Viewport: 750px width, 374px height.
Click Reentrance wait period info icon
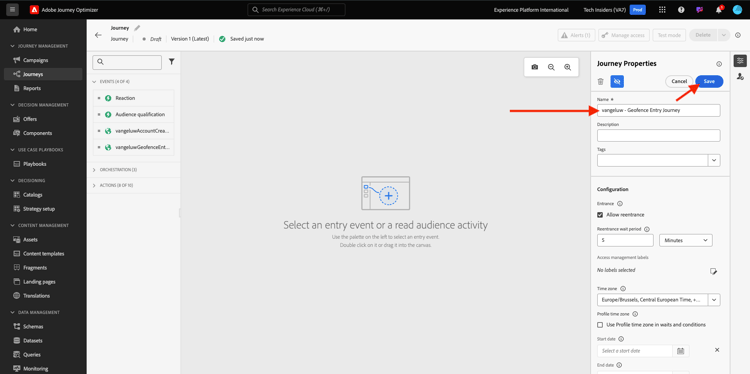[x=647, y=229]
